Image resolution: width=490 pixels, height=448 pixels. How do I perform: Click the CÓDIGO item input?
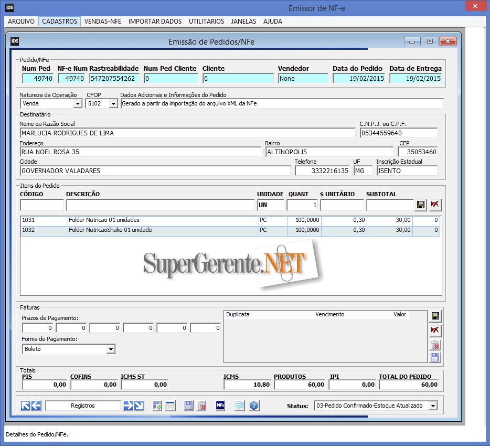click(42, 205)
